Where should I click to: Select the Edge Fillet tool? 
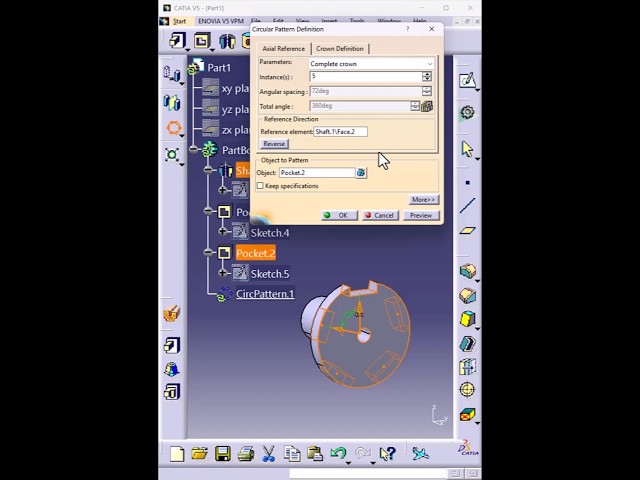pos(467,271)
